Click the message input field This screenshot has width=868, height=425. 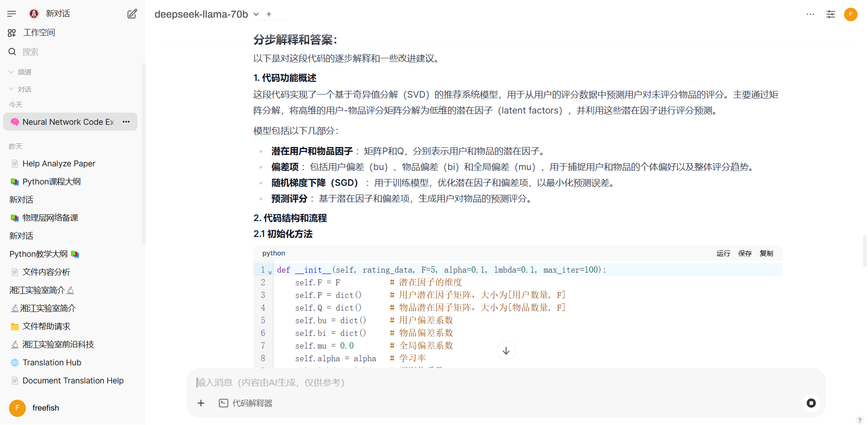[x=497, y=382]
